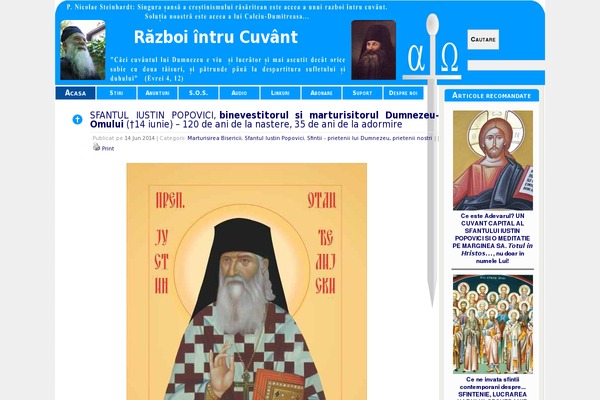
Task: Click the elder's photo at header left
Action: 83,50
